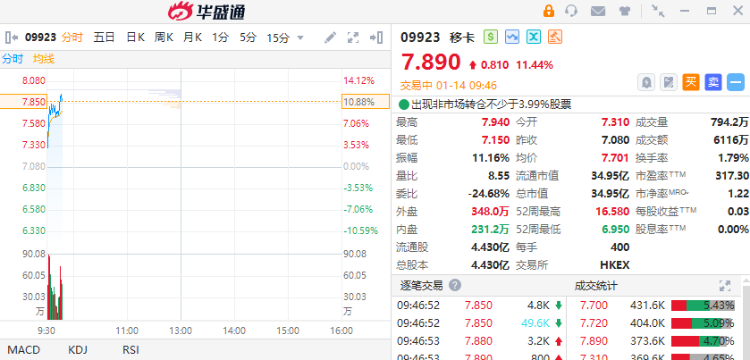Toggle the 分时 line display
Image resolution: width=750 pixels, height=360 pixels.
pyautogui.click(x=12, y=59)
